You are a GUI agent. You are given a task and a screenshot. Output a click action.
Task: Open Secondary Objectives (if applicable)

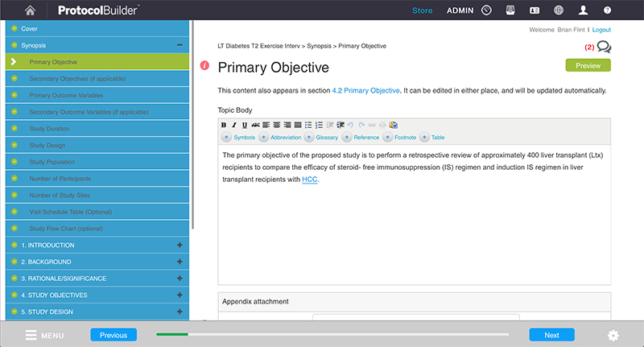97,78
